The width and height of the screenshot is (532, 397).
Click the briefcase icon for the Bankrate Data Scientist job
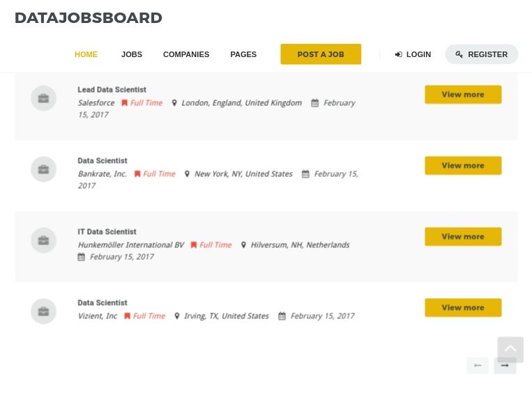tap(43, 169)
